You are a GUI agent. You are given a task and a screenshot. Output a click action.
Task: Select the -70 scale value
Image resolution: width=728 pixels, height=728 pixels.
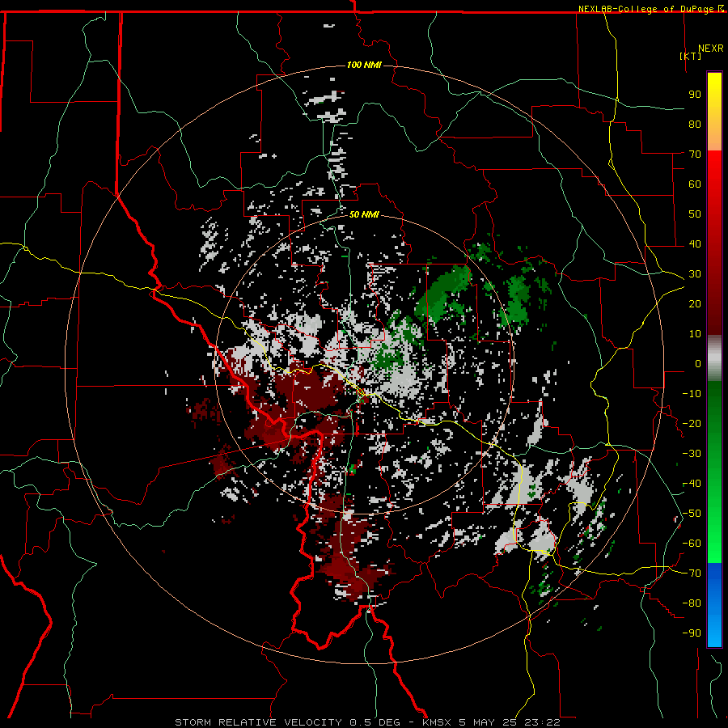point(692,574)
